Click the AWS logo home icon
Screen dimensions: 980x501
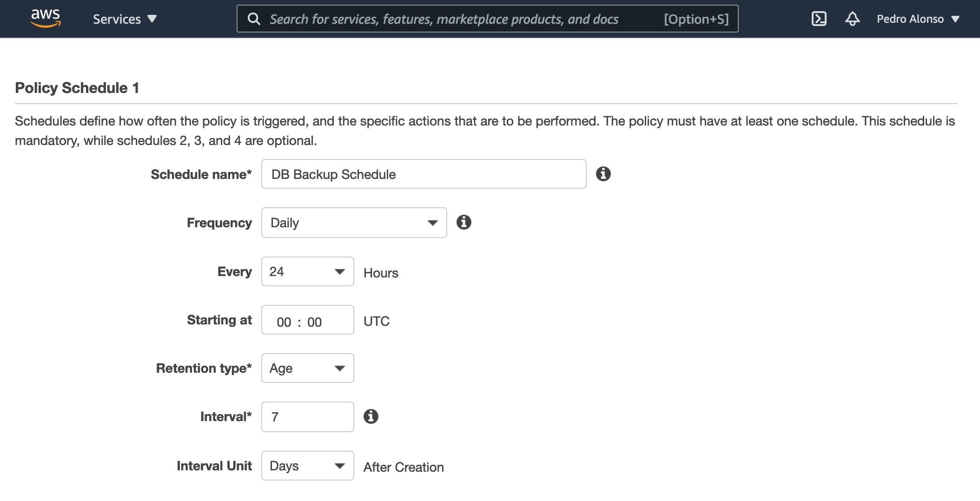tap(46, 19)
